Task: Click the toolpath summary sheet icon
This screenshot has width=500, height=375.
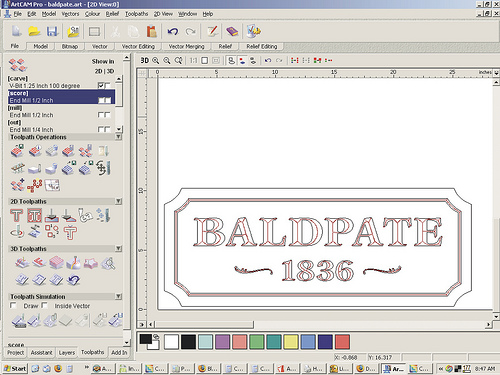Action: (x=53, y=185)
